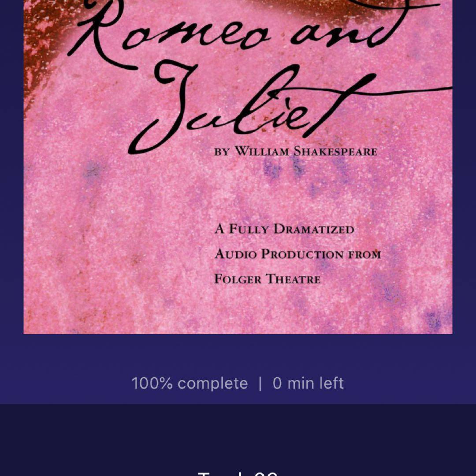The image size is (476, 476).
Task: Click 'Audio Production from' line on cover
Action: tap(297, 254)
